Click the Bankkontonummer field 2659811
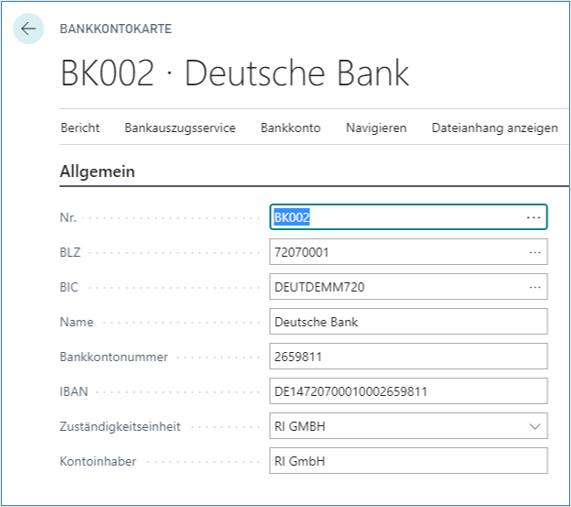 (x=408, y=356)
